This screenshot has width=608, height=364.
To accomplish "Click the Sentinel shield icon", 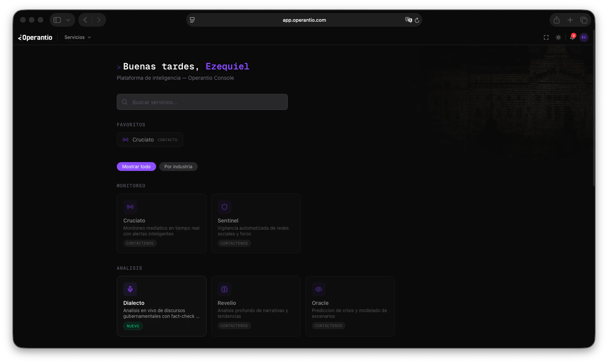I will tap(224, 207).
